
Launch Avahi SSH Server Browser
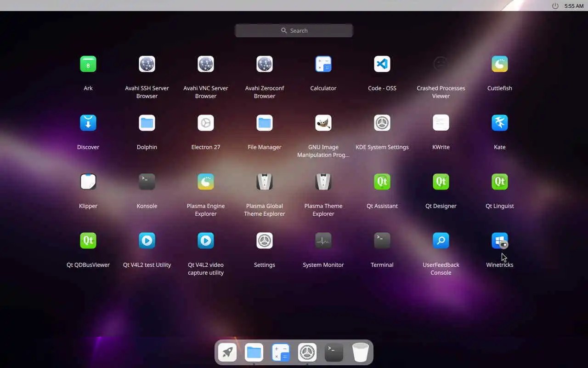(147, 64)
